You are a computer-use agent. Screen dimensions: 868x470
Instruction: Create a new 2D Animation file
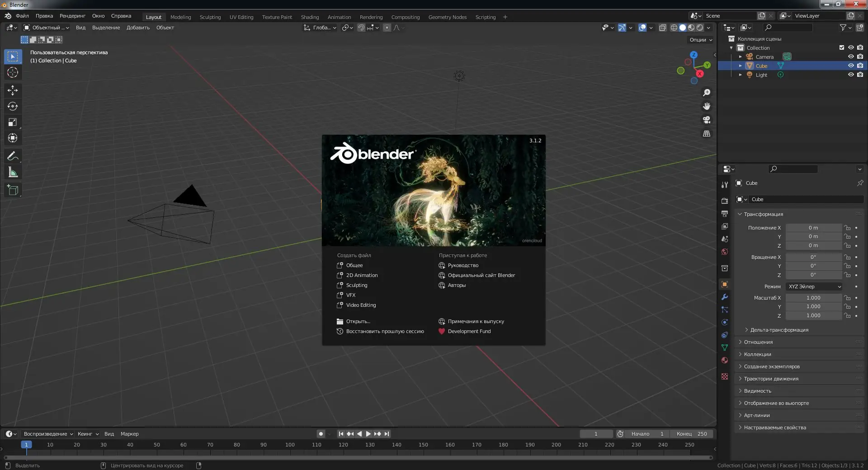[x=362, y=275]
